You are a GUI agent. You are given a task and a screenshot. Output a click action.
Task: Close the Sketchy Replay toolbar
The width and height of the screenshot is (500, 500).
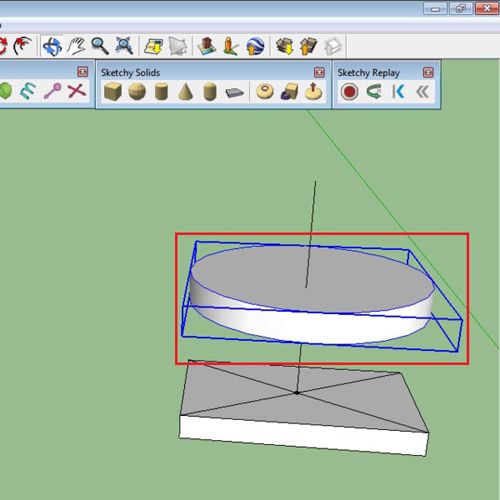pos(428,72)
